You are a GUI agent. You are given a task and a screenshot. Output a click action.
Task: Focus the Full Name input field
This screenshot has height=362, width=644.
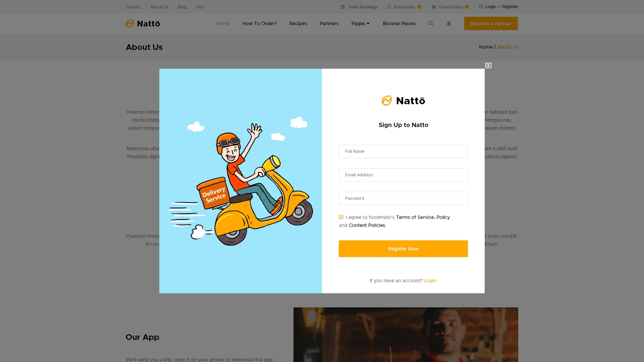(x=403, y=152)
